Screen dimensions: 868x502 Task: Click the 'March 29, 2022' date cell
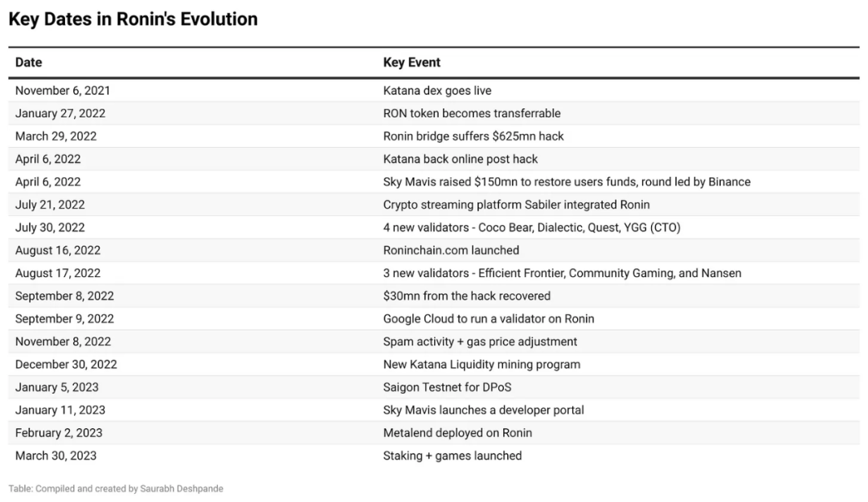pos(55,137)
